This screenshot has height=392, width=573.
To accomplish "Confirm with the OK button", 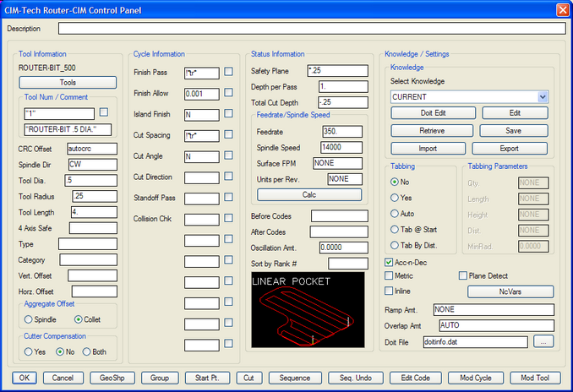I will 25,378.
